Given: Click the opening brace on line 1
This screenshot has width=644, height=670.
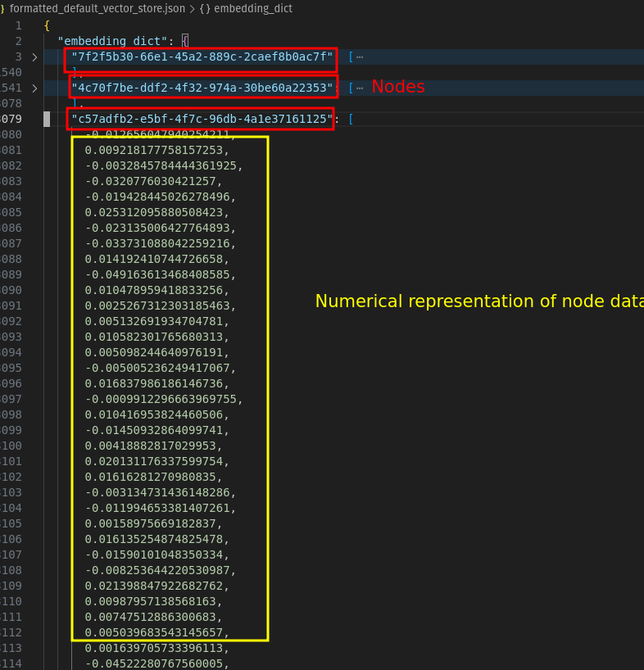Looking at the screenshot, I should tap(47, 25).
